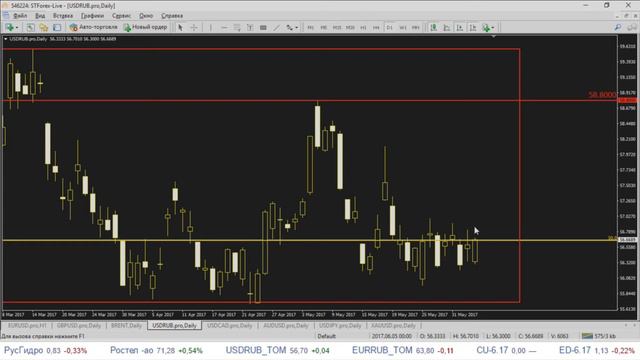Toggle chart shift icon
This screenshot has height=360, width=640.
473,27
